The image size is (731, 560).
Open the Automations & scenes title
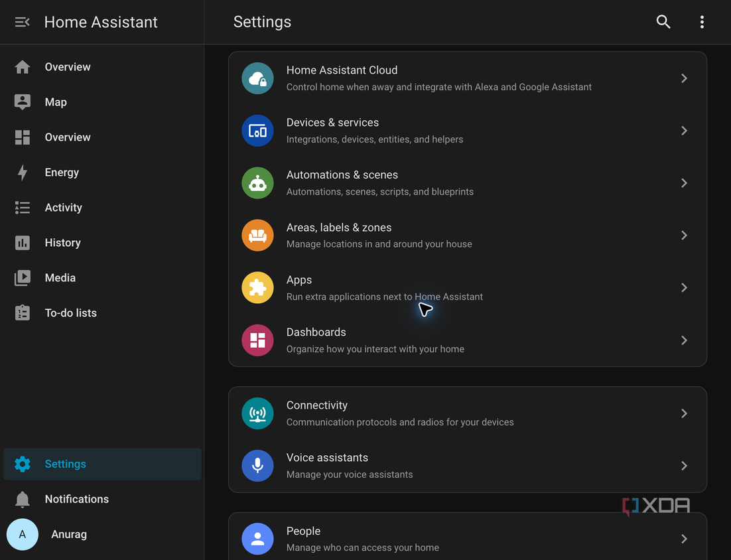click(x=342, y=175)
